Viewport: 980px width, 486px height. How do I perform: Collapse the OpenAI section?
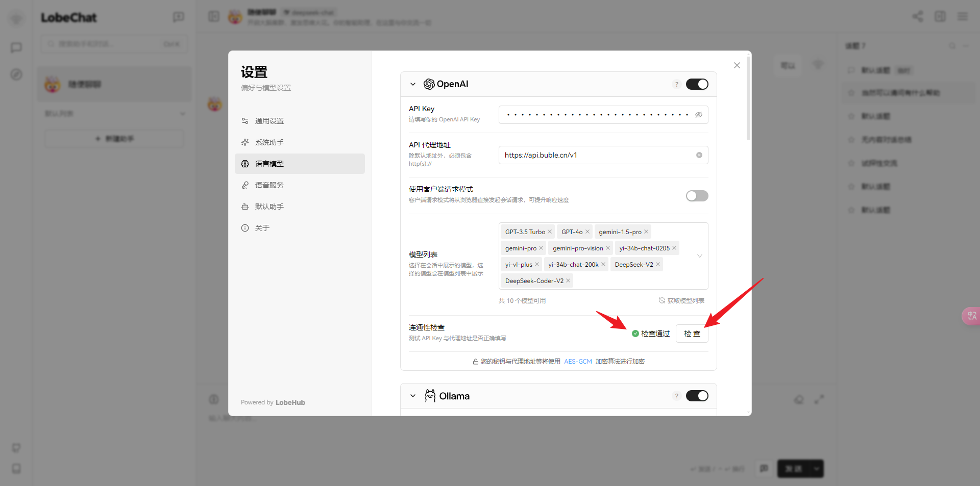tap(413, 84)
